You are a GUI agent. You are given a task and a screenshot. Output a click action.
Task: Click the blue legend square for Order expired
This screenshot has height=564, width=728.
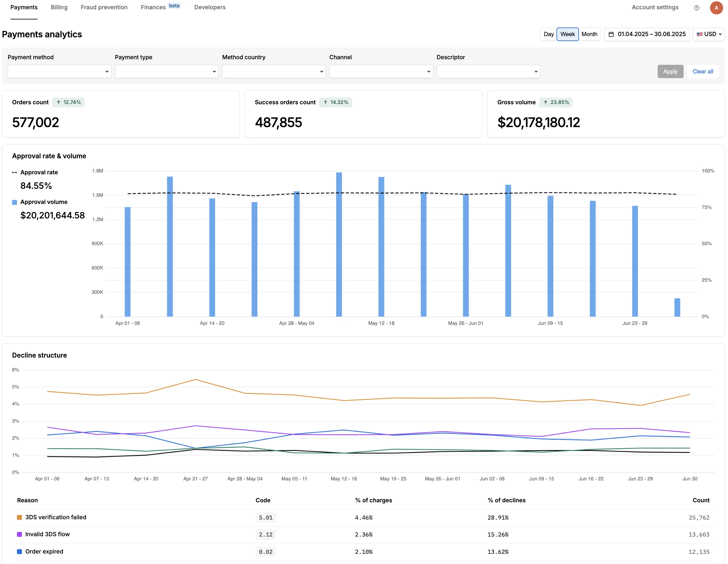(19, 552)
